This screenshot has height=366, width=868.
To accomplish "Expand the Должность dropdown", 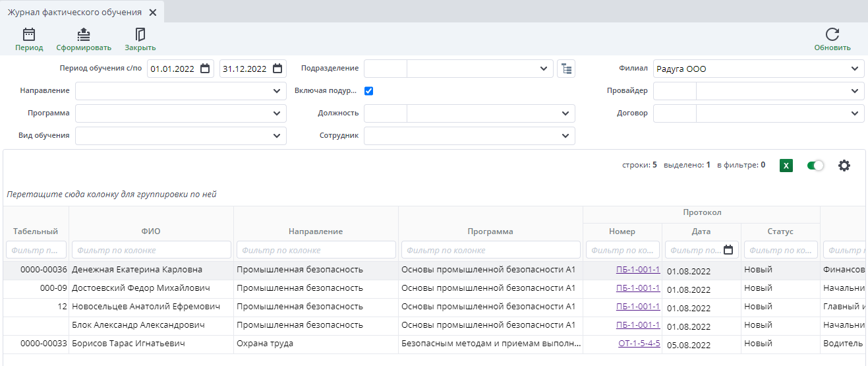I will pyautogui.click(x=565, y=113).
